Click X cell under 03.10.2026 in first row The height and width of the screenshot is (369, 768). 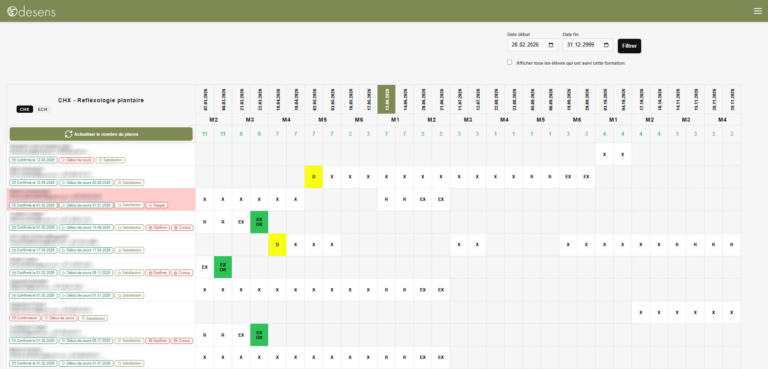604,154
